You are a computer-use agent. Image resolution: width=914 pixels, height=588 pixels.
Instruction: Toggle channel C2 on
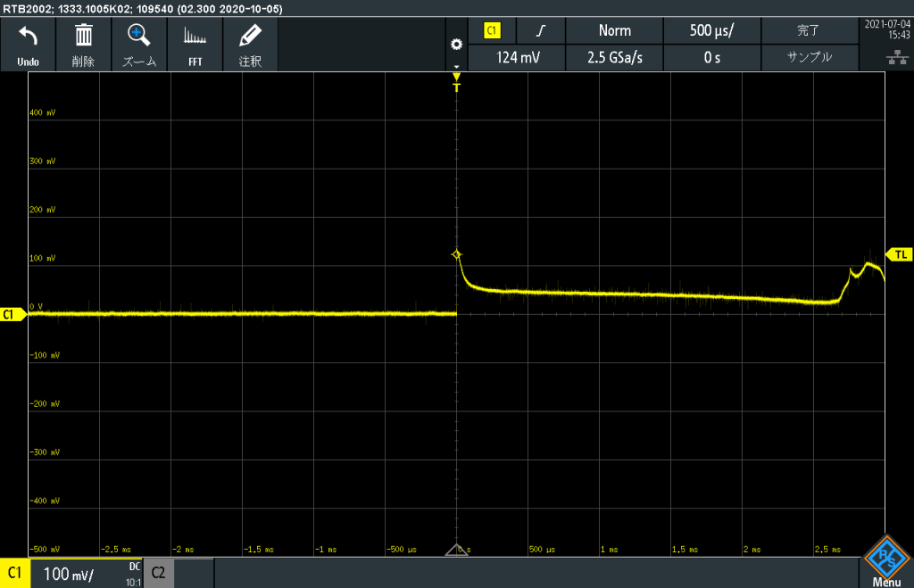pos(158,573)
